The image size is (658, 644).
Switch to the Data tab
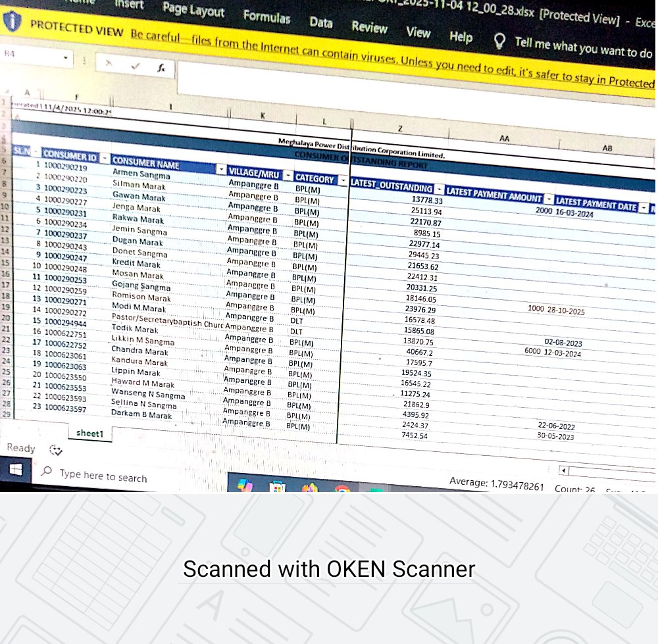click(321, 22)
